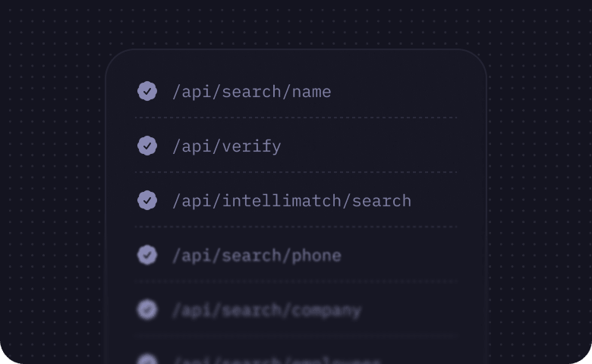Click the faded divider under /api/search/company
Image resolution: width=592 pixels, height=364 pixels.
pyautogui.click(x=296, y=335)
